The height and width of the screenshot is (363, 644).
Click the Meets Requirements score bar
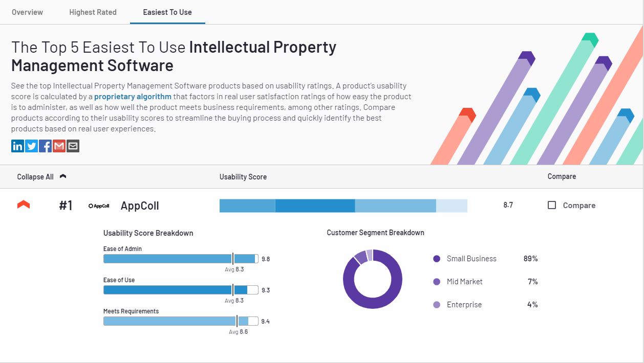click(181, 321)
